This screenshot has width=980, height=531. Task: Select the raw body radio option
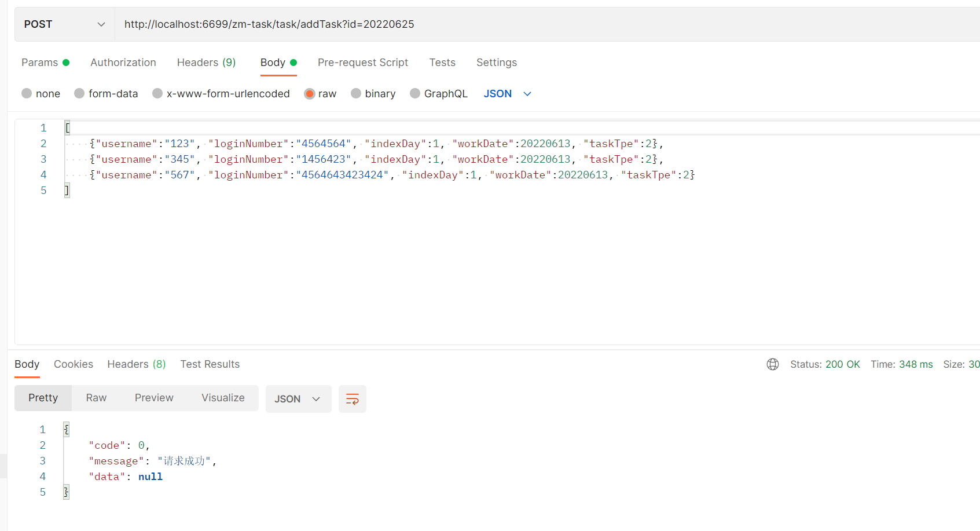[310, 93]
